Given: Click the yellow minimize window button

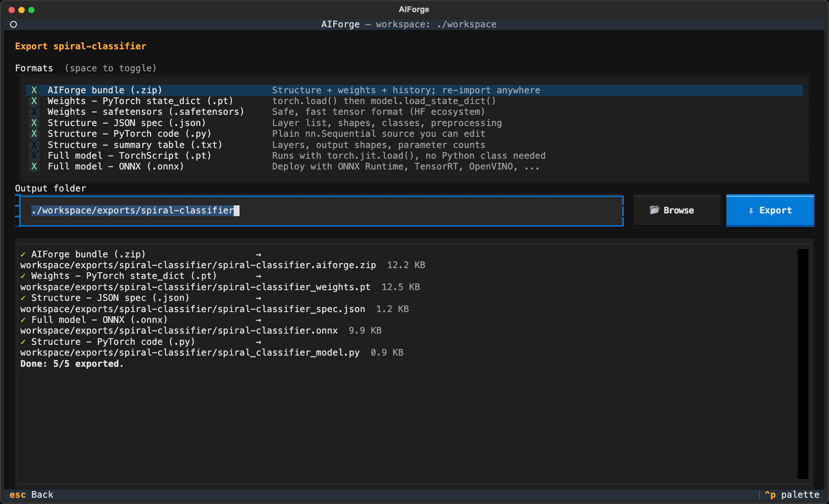Looking at the screenshot, I should (x=22, y=10).
